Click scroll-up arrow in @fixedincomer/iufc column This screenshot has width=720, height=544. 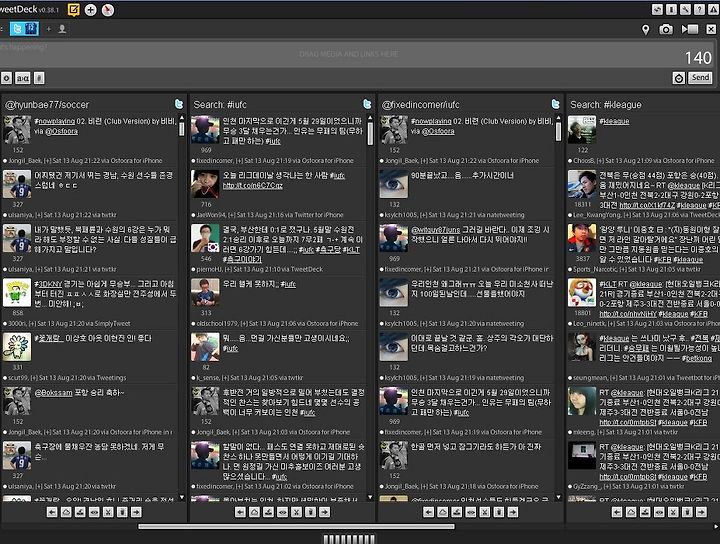point(558,118)
